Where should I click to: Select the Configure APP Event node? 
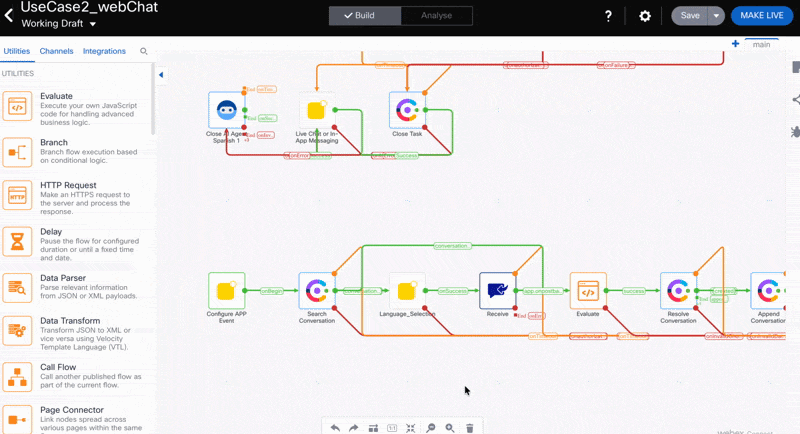coord(227,291)
